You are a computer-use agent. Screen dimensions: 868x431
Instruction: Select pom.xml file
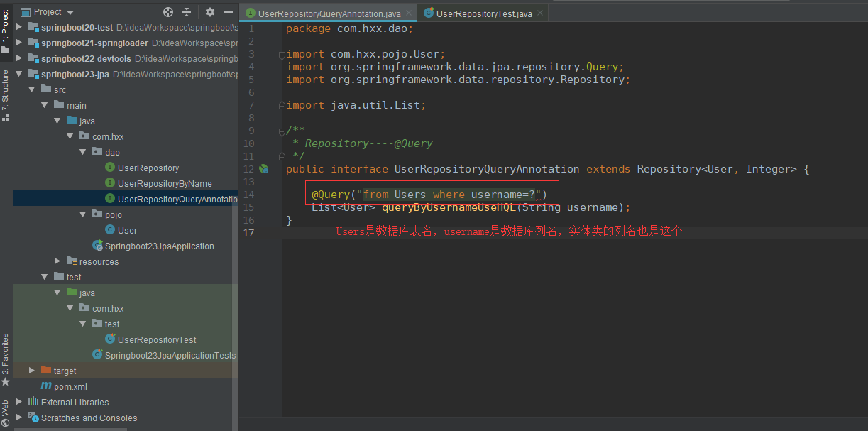click(x=70, y=386)
